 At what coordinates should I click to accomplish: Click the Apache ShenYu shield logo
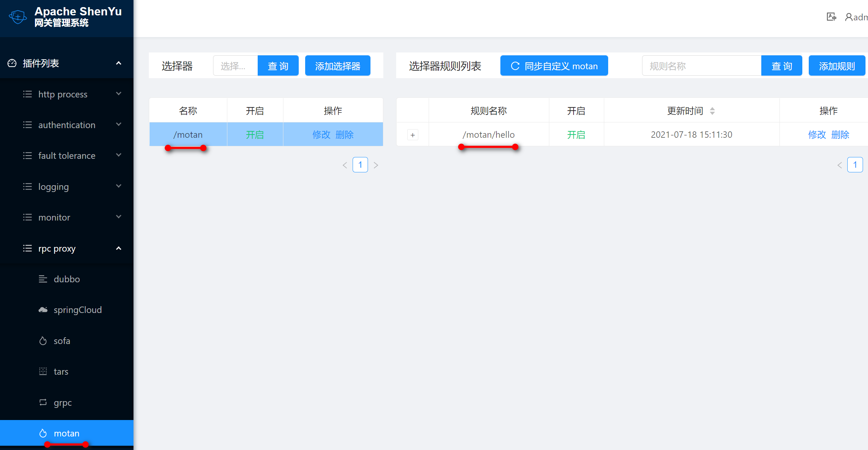tap(17, 17)
